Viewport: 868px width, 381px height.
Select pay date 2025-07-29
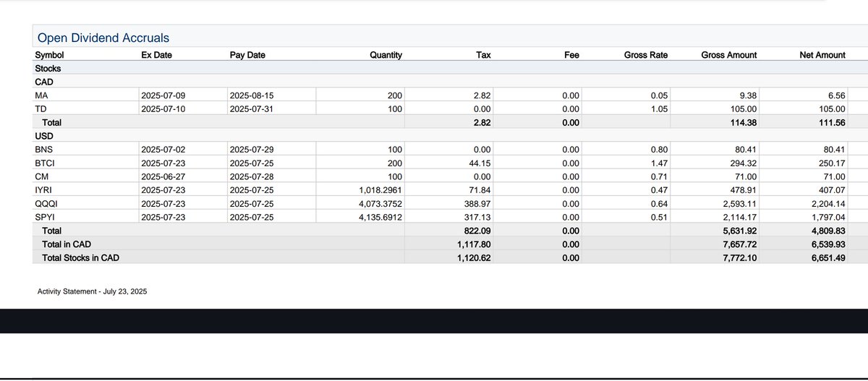click(253, 150)
